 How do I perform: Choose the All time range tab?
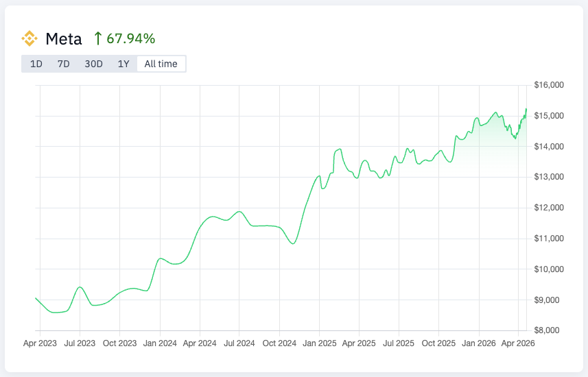(x=161, y=64)
